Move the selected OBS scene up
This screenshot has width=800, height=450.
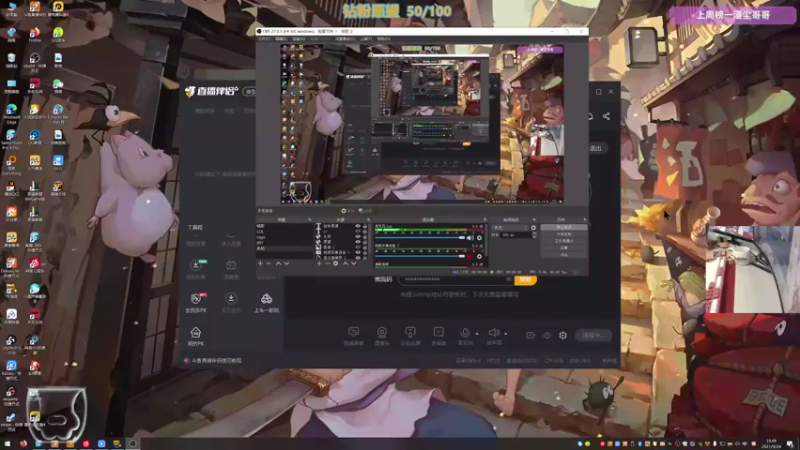tap(278, 263)
